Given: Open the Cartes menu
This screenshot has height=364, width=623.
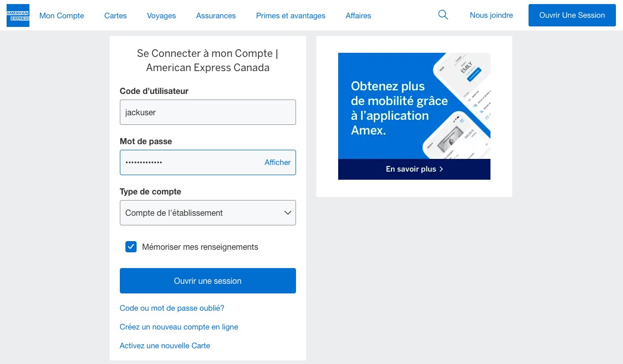Looking at the screenshot, I should pos(115,16).
